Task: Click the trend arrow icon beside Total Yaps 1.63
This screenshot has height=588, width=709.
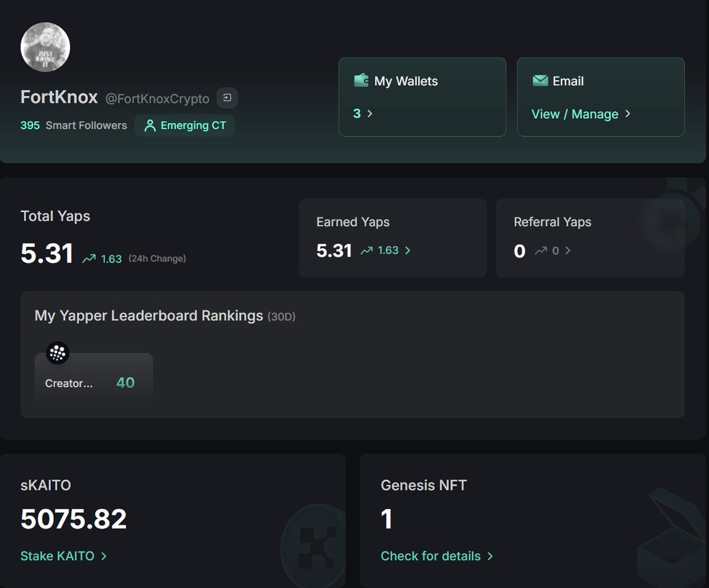Action: (89, 258)
